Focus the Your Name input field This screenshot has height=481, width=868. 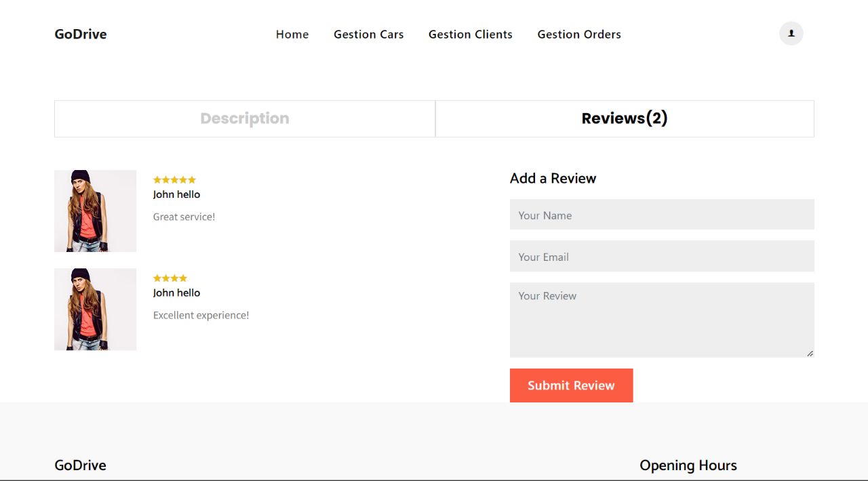[x=662, y=214]
